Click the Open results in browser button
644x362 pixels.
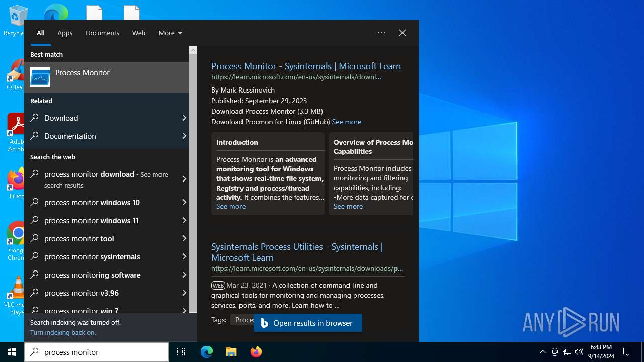(308, 323)
